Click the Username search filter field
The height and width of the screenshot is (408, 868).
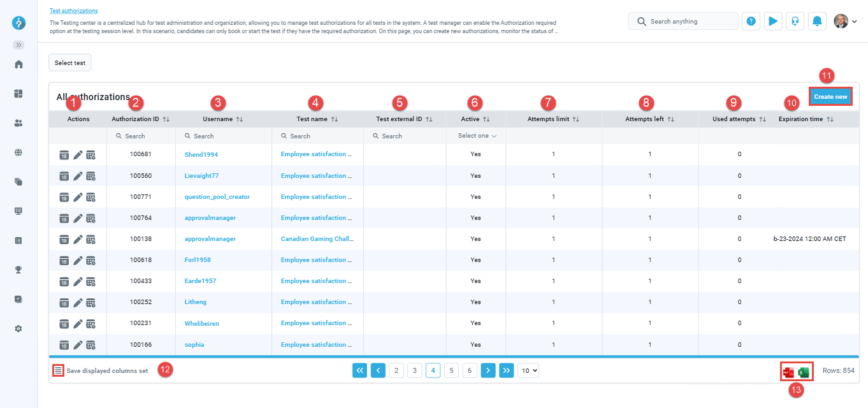[x=224, y=136]
